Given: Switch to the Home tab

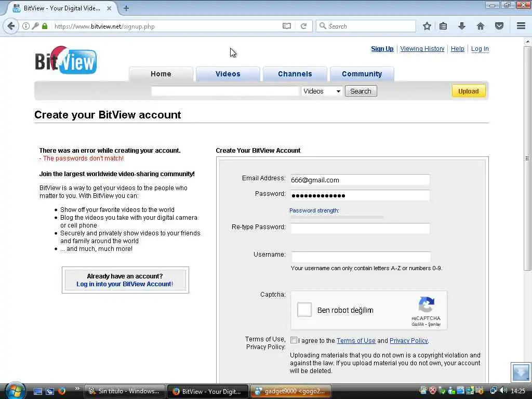Looking at the screenshot, I should point(161,74).
